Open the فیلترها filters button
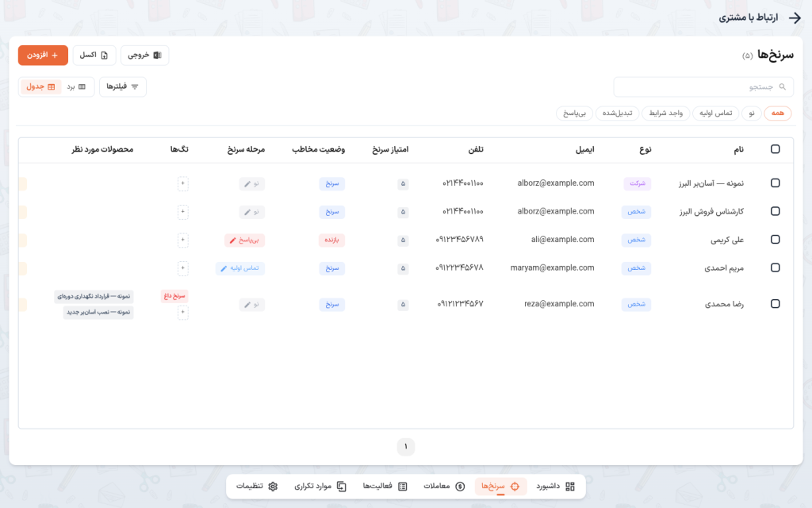The width and height of the screenshot is (812, 508). 122,87
